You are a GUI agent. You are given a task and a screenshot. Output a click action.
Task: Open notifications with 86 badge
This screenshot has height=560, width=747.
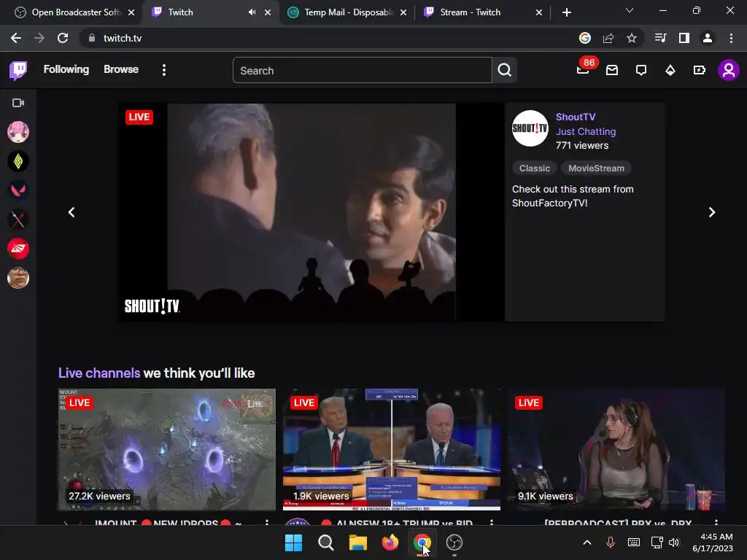click(x=583, y=70)
